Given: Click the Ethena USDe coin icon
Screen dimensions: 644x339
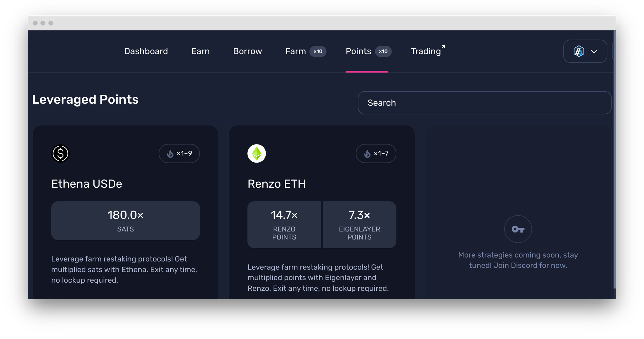Looking at the screenshot, I should coord(61,154).
